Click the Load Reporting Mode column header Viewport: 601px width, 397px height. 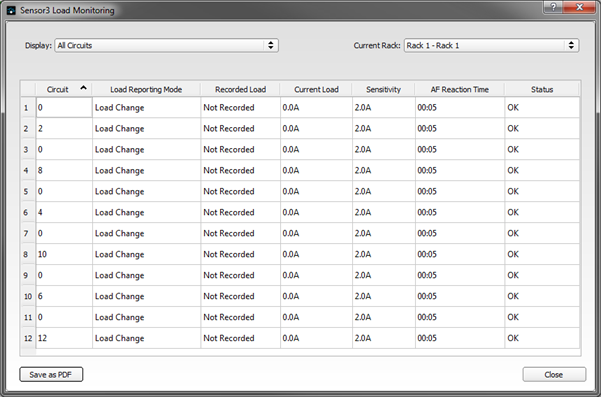(146, 89)
